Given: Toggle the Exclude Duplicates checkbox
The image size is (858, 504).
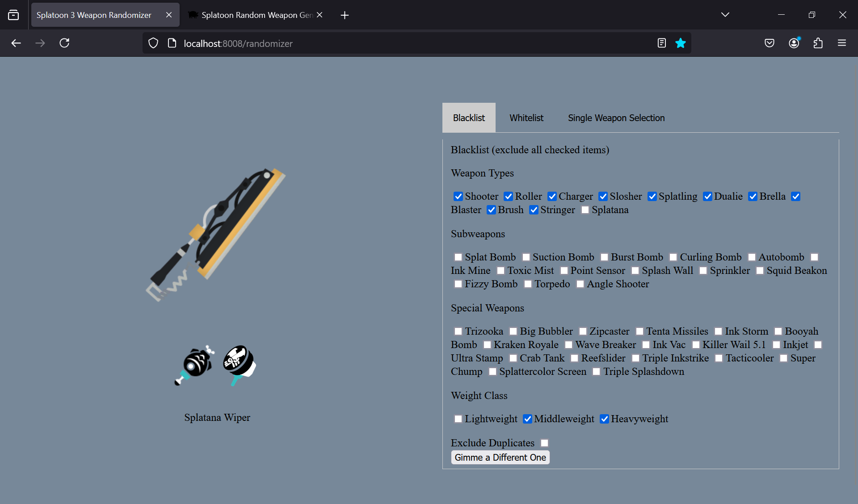Looking at the screenshot, I should [544, 443].
